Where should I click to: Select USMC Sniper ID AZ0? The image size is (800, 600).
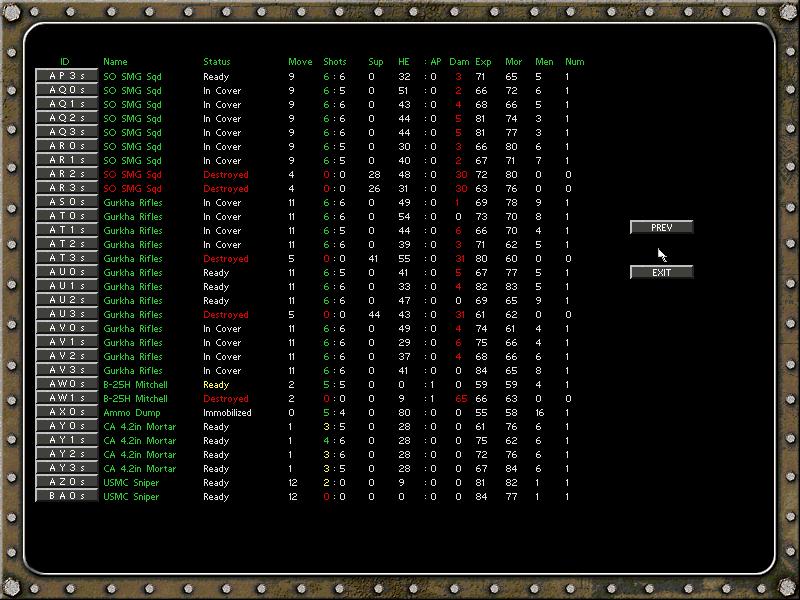click(x=66, y=482)
